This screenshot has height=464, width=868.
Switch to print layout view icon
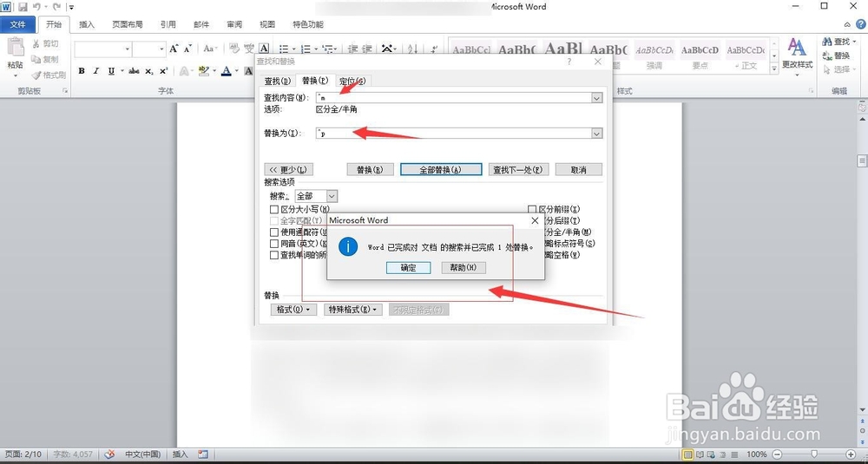pyautogui.click(x=688, y=454)
